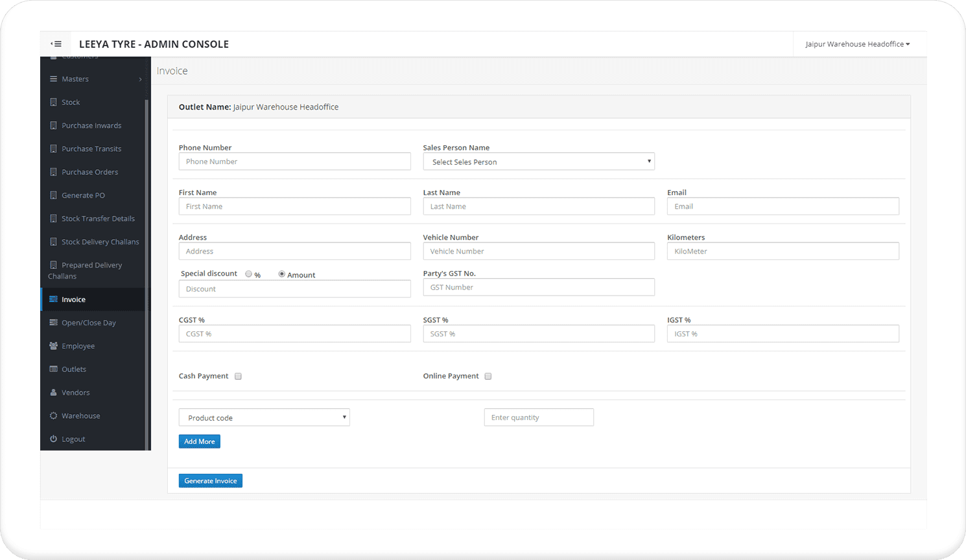Focus the First Name field

tap(295, 206)
